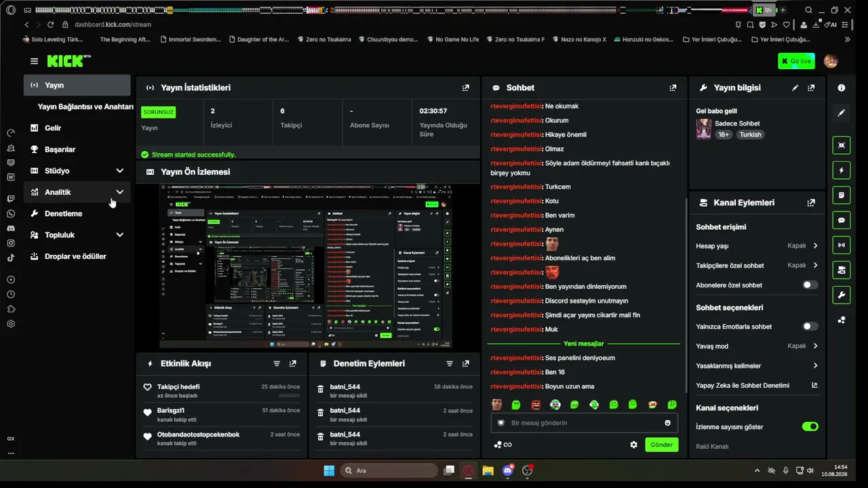The height and width of the screenshot is (488, 868).
Task: Click the green Go live button
Action: [796, 61]
